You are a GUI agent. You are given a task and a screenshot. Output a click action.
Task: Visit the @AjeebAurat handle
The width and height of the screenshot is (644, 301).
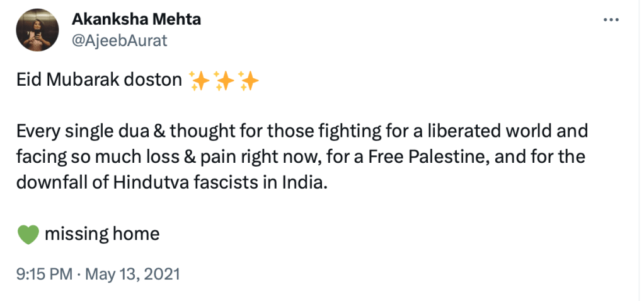click(x=120, y=40)
